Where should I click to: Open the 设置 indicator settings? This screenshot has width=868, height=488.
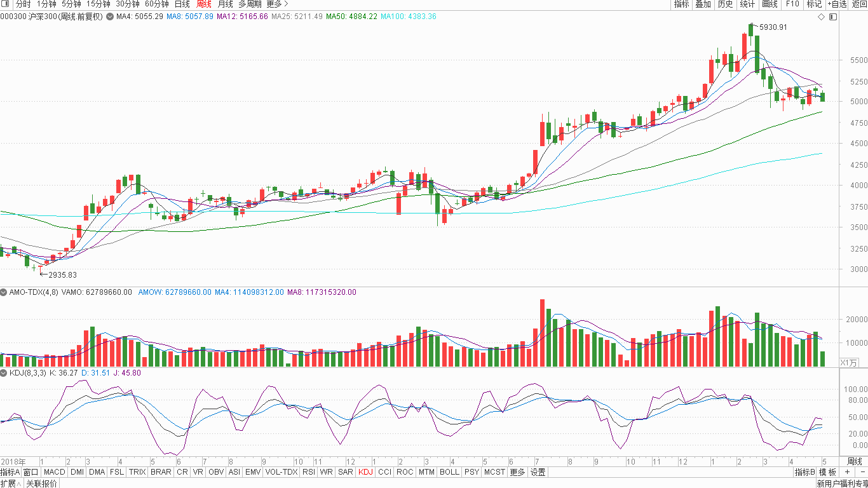538,472
